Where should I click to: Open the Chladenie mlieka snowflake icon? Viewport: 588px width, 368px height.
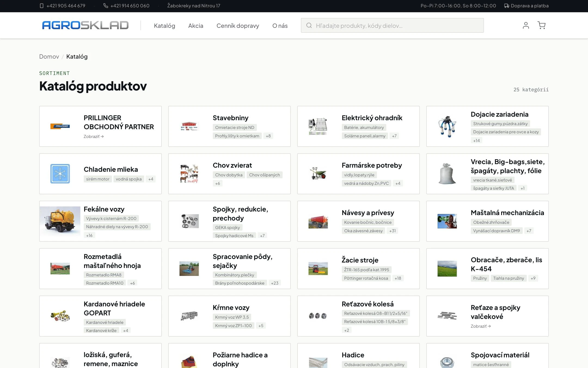coord(60,174)
